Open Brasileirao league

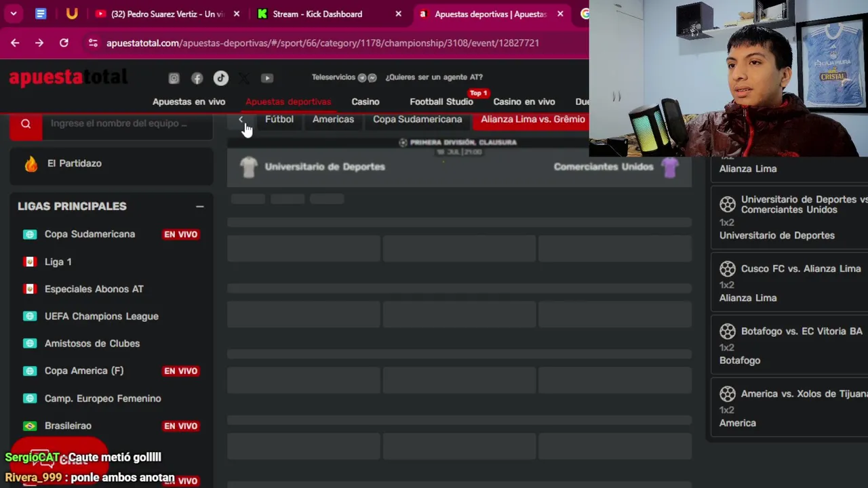click(x=68, y=426)
